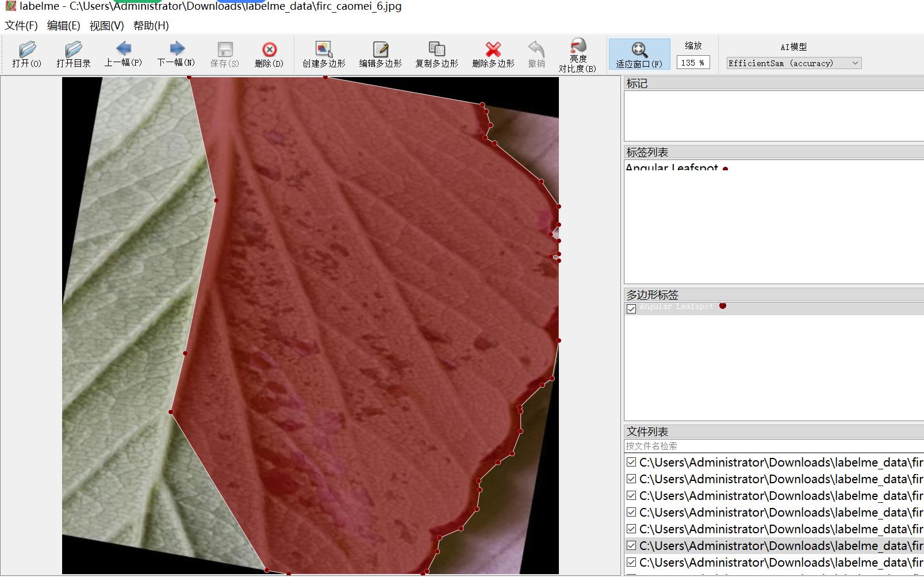The height and width of the screenshot is (577, 924).
Task: Open the 视图 (View) menu
Action: point(106,26)
